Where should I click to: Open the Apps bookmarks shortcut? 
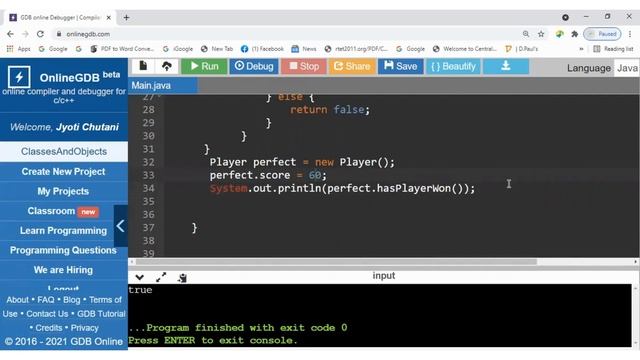click(x=19, y=49)
